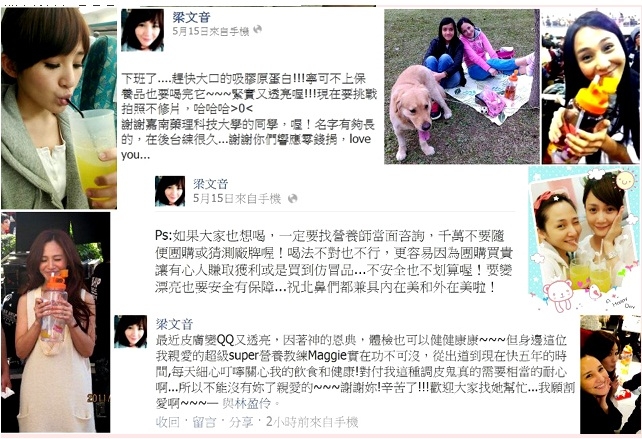The image size is (642, 439).
Task: Open 梁文音 name link above Ps: post
Action: point(210,184)
